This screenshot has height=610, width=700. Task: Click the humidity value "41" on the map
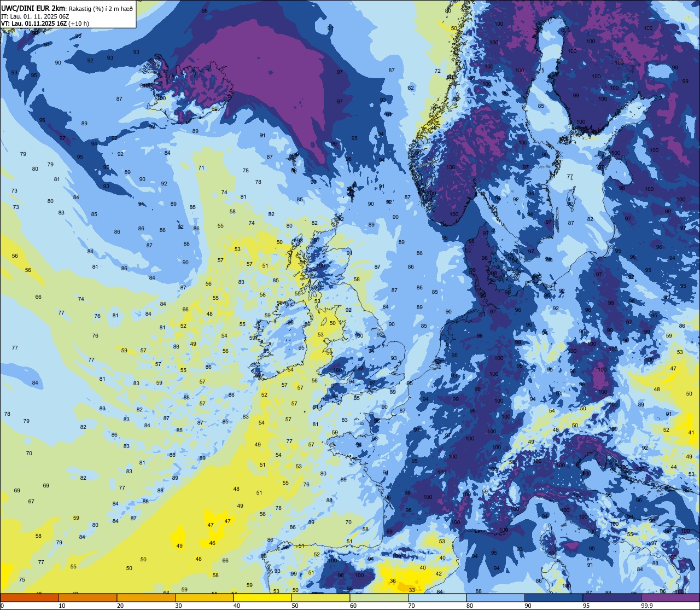[691, 432]
